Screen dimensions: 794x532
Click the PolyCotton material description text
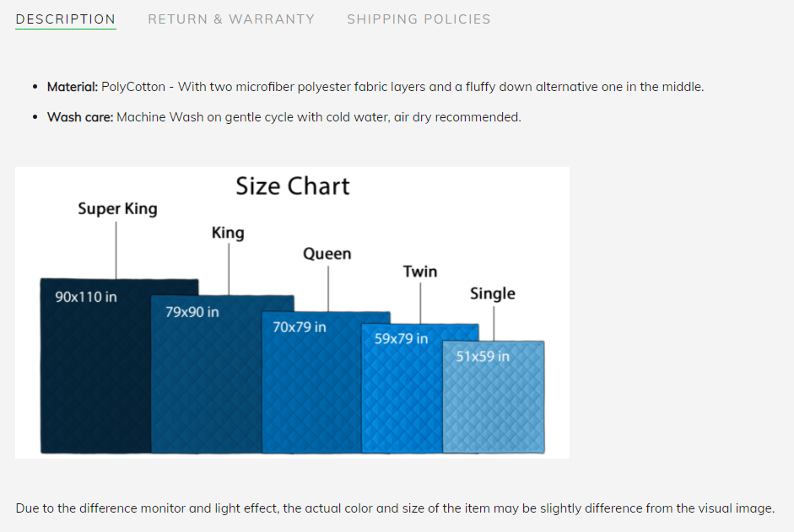[402, 87]
